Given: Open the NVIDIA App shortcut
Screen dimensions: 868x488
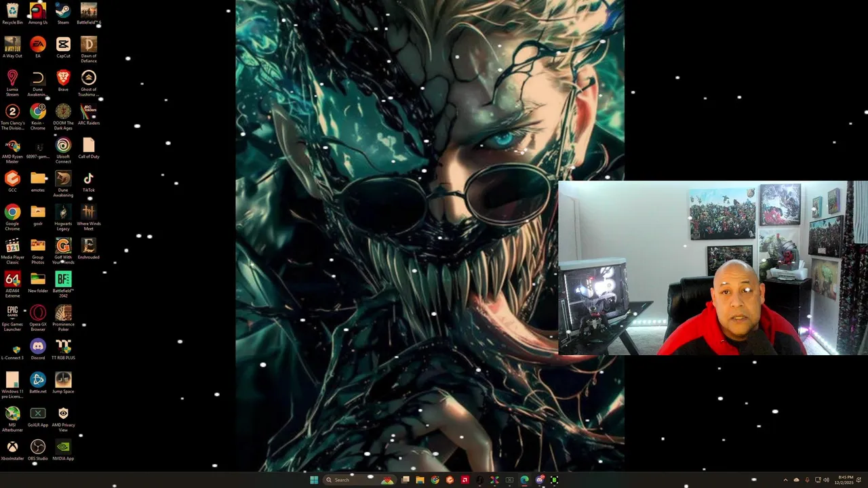Looking at the screenshot, I should click(63, 451).
